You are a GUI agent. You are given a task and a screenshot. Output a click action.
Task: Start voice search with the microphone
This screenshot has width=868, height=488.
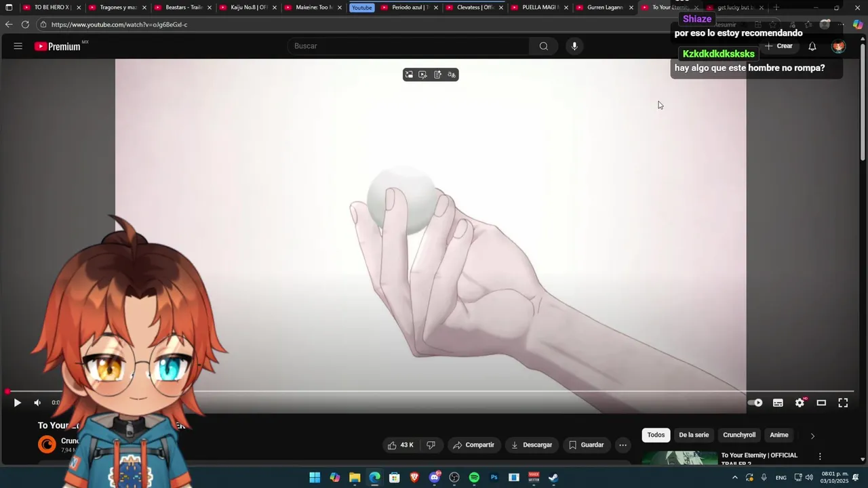click(x=574, y=46)
